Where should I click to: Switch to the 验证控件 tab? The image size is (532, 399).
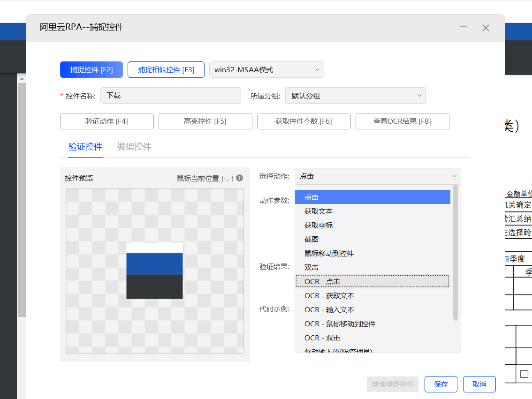pyautogui.click(x=85, y=146)
